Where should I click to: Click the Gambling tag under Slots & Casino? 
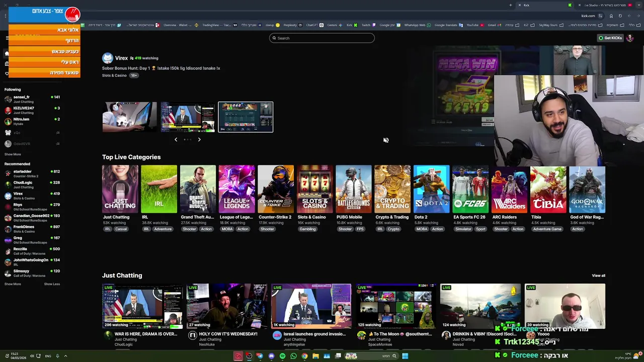[x=307, y=229]
